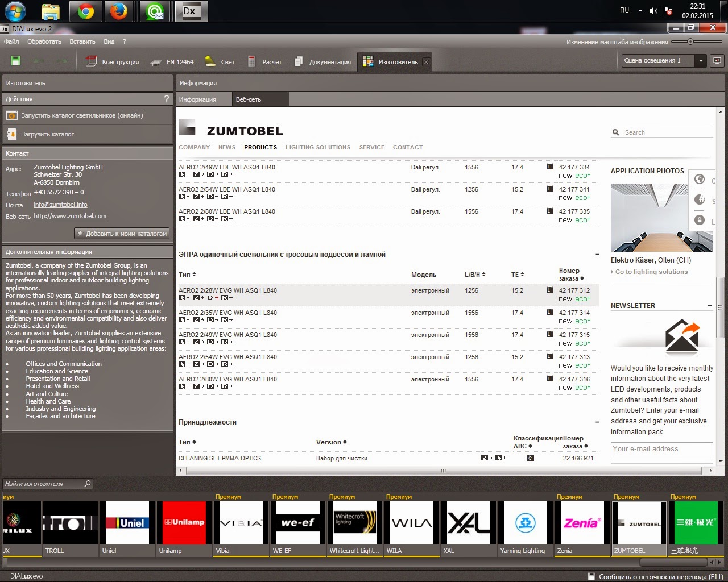This screenshot has height=582, width=728.
Task: Click the info@zumtobel.info email link
Action: pos(60,205)
